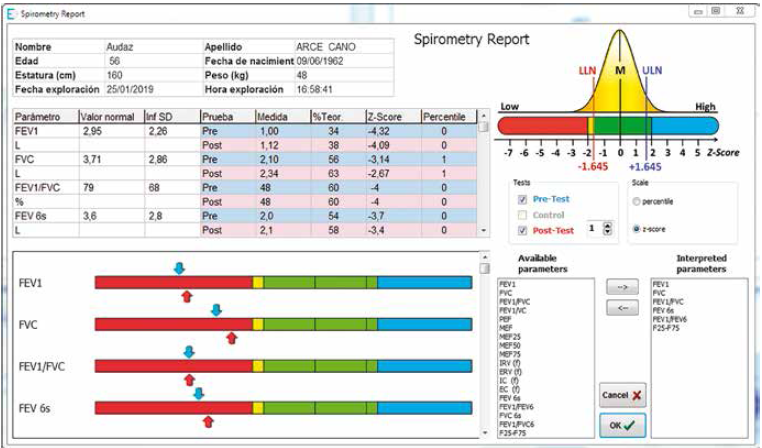Click the red arrow under FEV 6s bar
The image size is (762, 448).
tap(208, 421)
